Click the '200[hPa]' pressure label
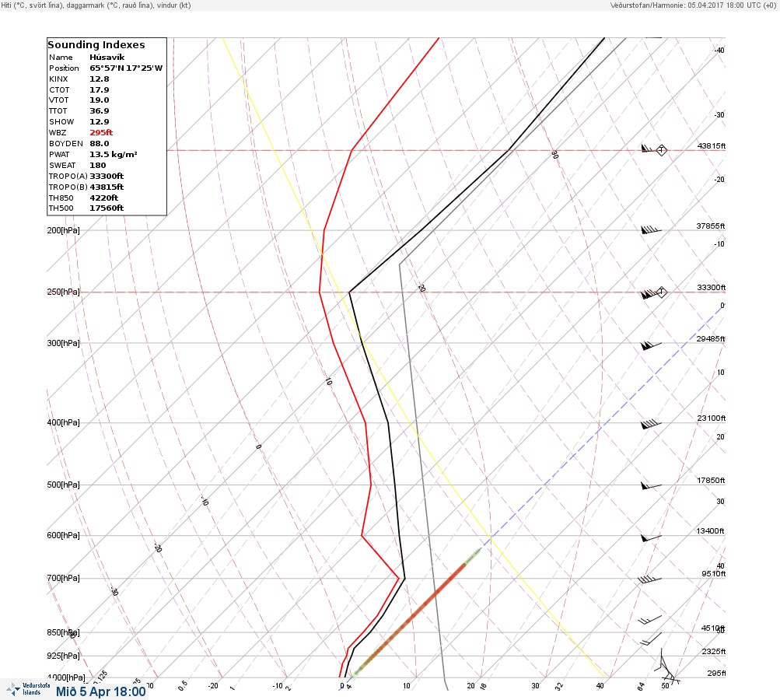The image size is (780, 700). pyautogui.click(x=63, y=230)
